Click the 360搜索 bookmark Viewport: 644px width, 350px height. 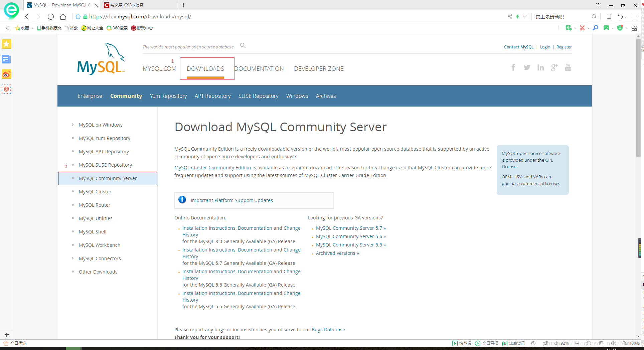coord(117,28)
